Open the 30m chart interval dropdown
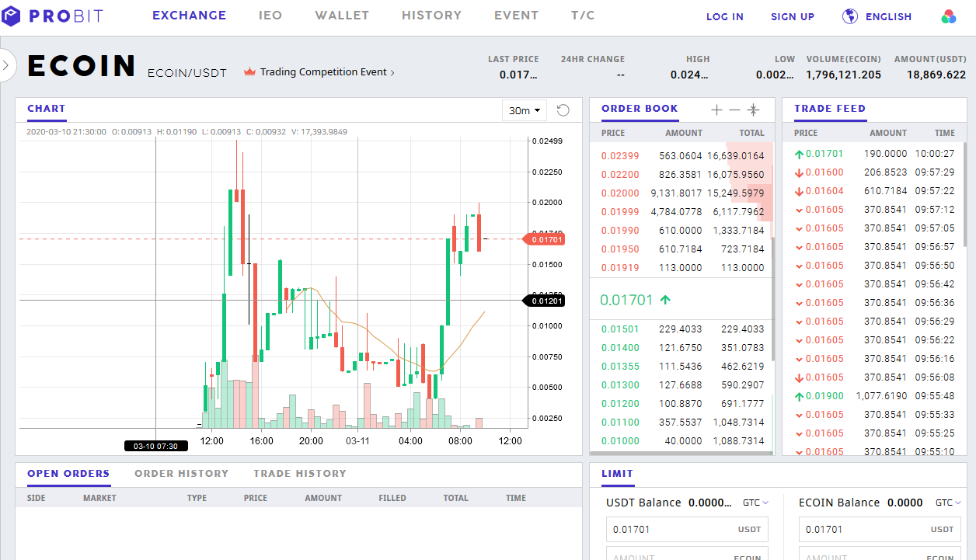 point(525,110)
